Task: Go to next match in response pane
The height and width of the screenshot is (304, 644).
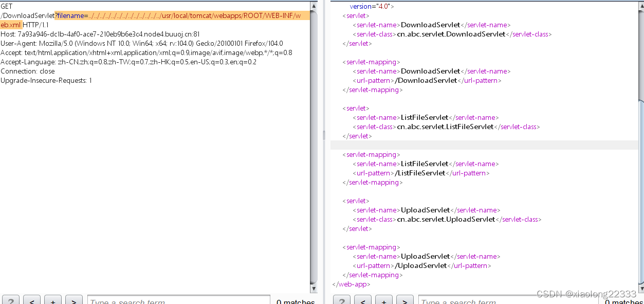Action: (x=405, y=300)
